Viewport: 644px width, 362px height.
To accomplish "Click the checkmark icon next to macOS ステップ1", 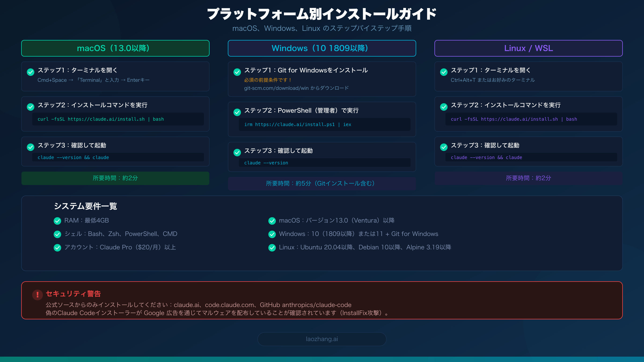I will [31, 72].
